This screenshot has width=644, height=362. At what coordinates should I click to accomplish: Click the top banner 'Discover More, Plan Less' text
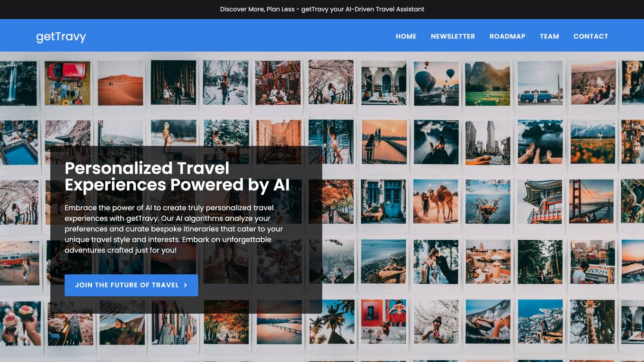[322, 9]
